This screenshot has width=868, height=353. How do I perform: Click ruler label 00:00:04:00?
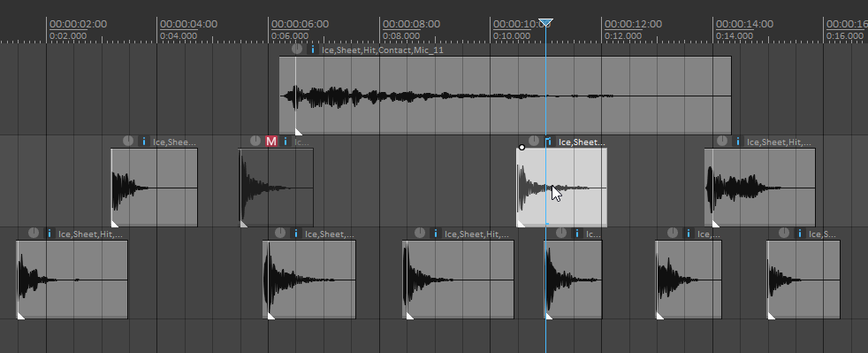[x=189, y=24]
